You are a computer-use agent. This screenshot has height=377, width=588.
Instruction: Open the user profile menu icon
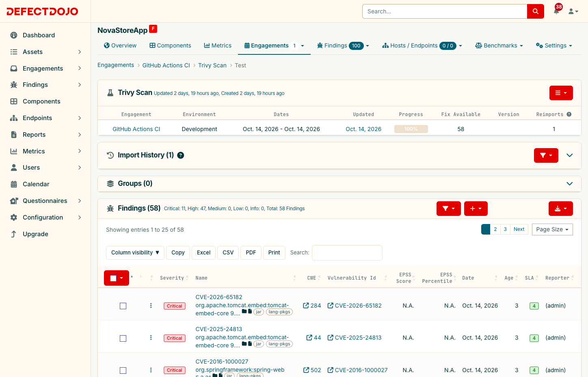(573, 11)
